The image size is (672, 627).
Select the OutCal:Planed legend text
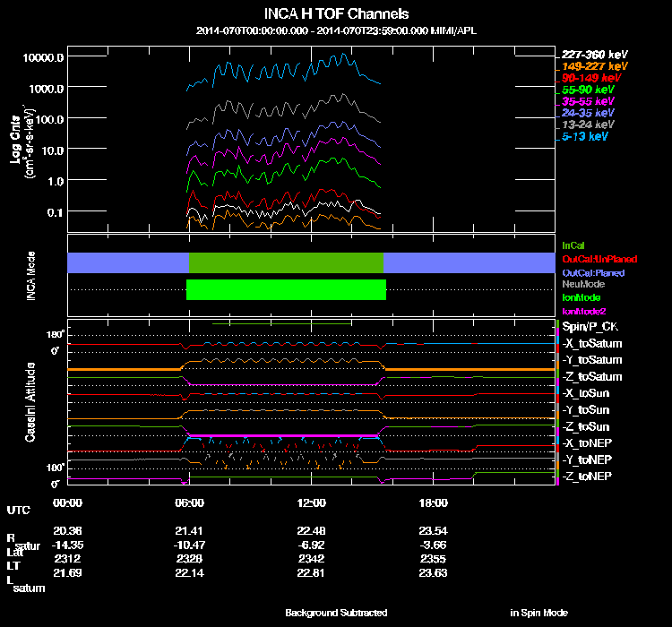pyautogui.click(x=593, y=273)
